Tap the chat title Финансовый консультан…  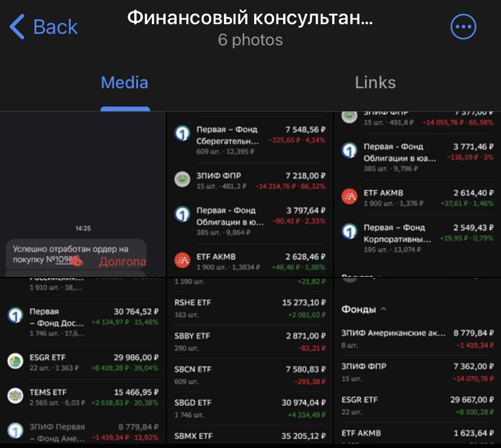pyautogui.click(x=250, y=18)
